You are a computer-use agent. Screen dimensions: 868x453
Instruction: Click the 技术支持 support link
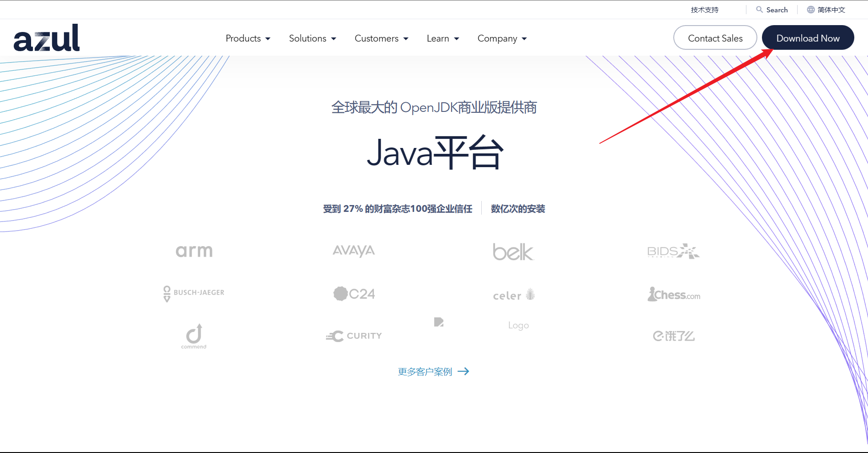704,10
